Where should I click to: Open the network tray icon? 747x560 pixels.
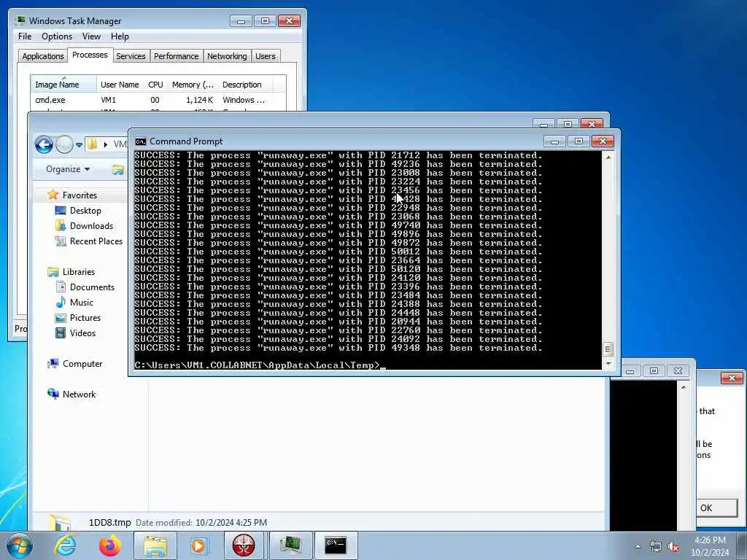click(x=656, y=547)
